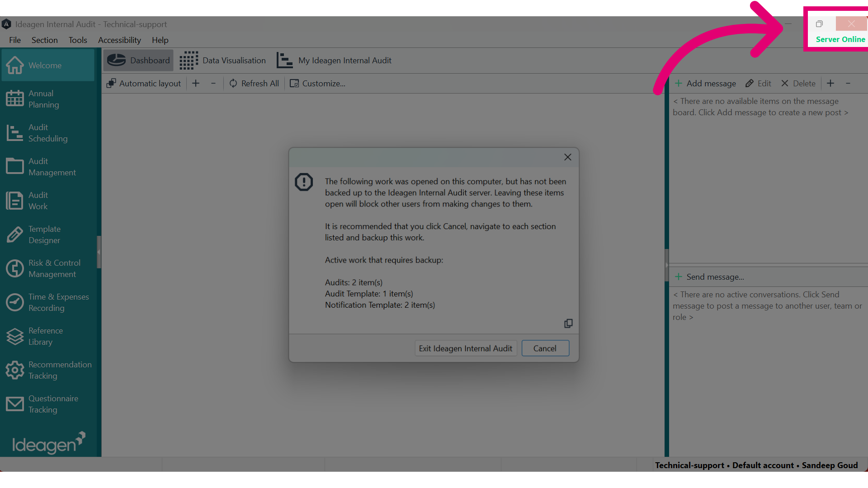This screenshot has height=488, width=868.
Task: Go to Audit Scheduling section
Action: click(47, 133)
